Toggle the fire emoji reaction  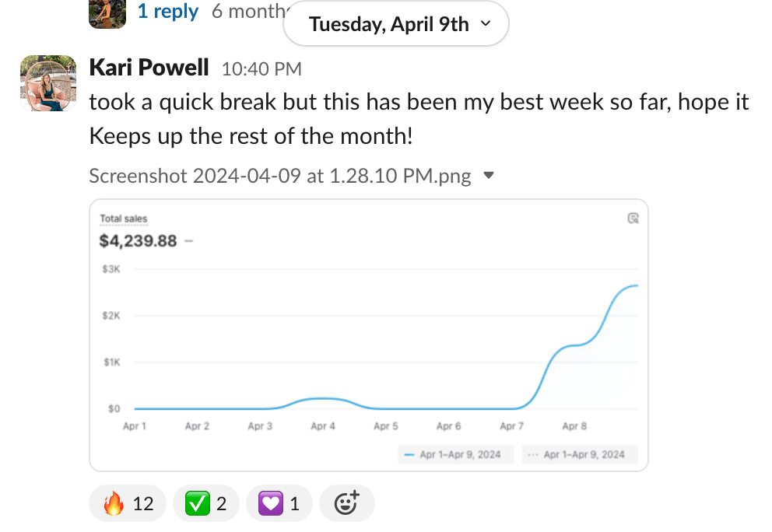pos(128,504)
